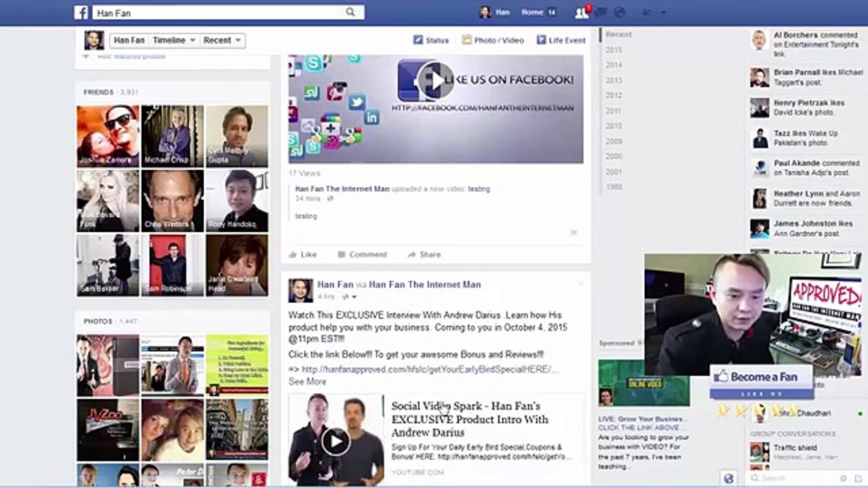Open Rony Handoko friend thumbnail
This screenshot has width=868, height=488.
point(237,201)
